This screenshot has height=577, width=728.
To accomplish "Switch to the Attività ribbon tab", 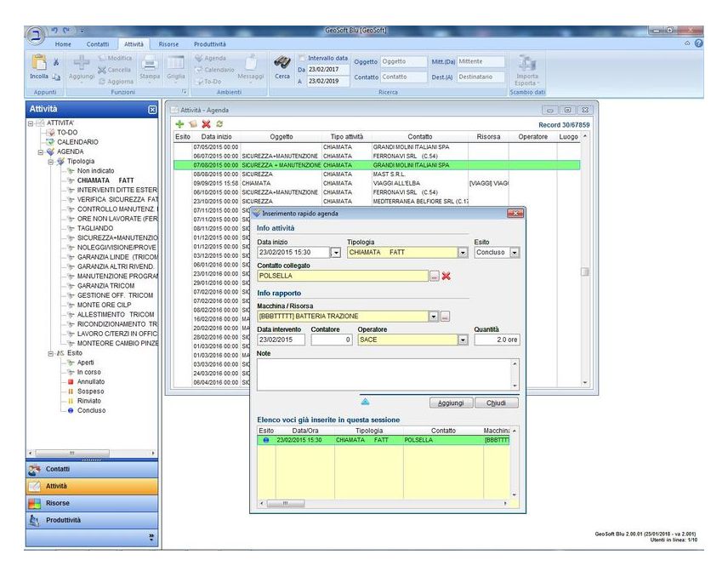I will (134, 44).
